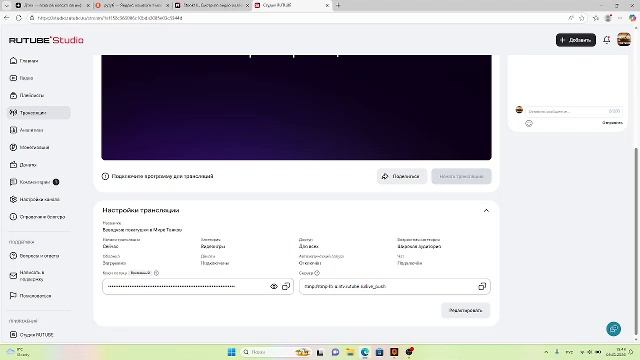Click the Поделиться share button
640x360 pixels.
point(401,176)
